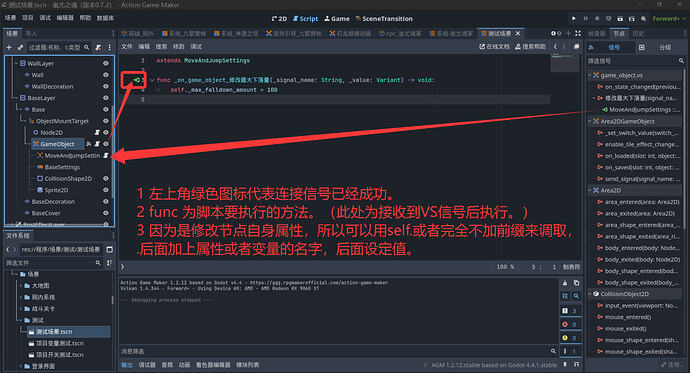Toggle visibility of Wall node

coord(106,75)
